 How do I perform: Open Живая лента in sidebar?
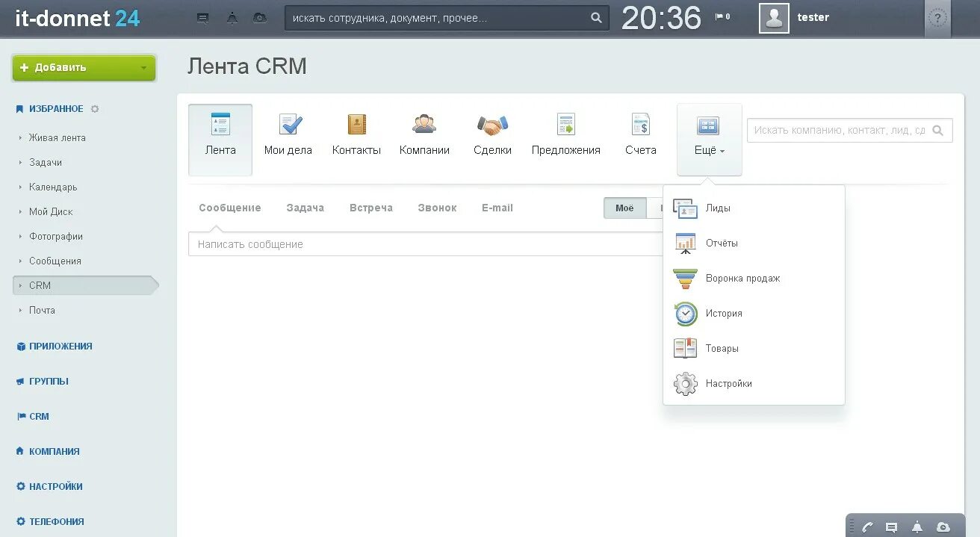coord(58,138)
